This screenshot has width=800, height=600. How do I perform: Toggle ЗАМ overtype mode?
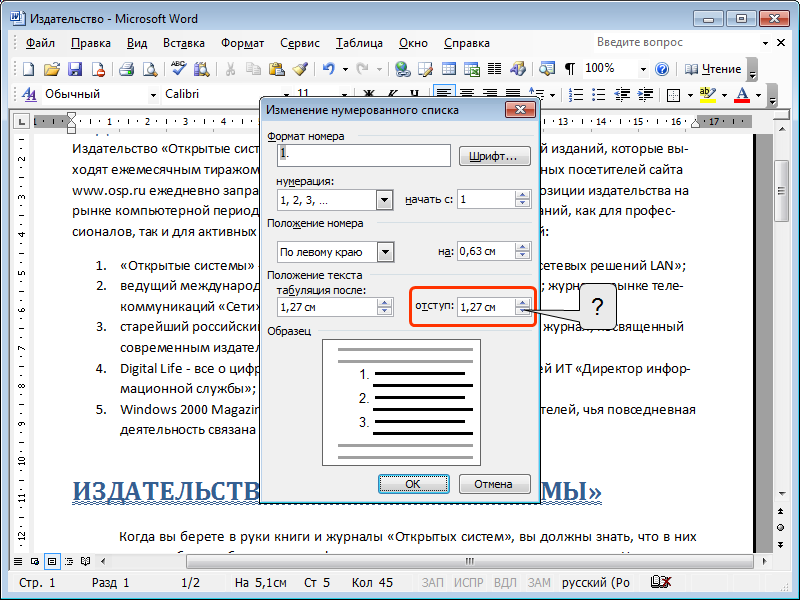click(539, 583)
